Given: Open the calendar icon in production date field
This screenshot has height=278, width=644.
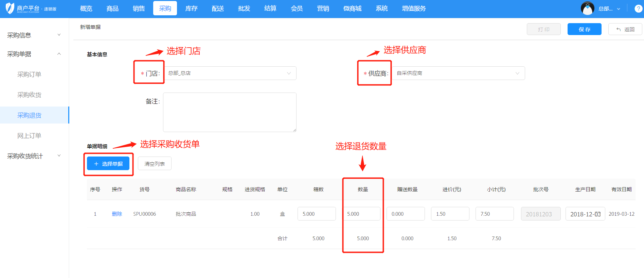Looking at the screenshot, I should 598,214.
